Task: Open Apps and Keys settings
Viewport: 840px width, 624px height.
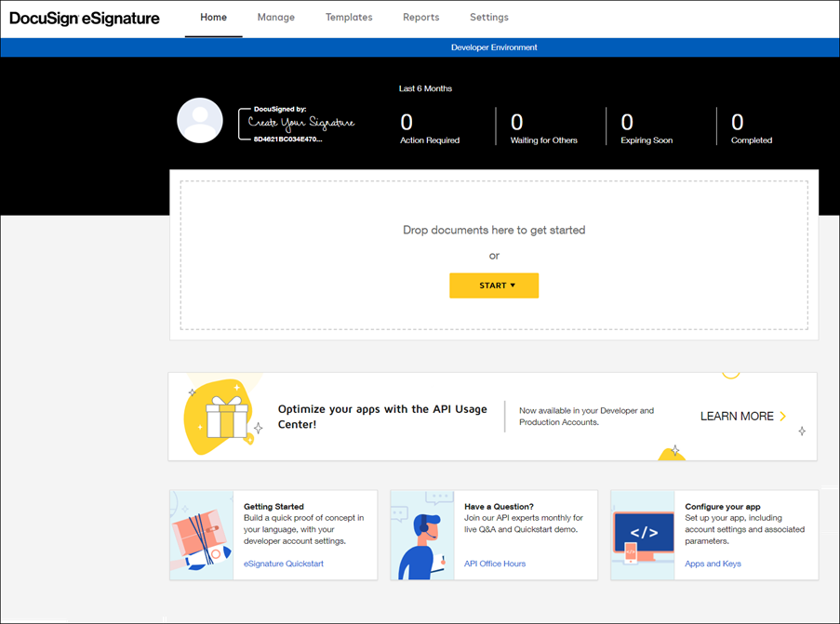Action: (713, 563)
